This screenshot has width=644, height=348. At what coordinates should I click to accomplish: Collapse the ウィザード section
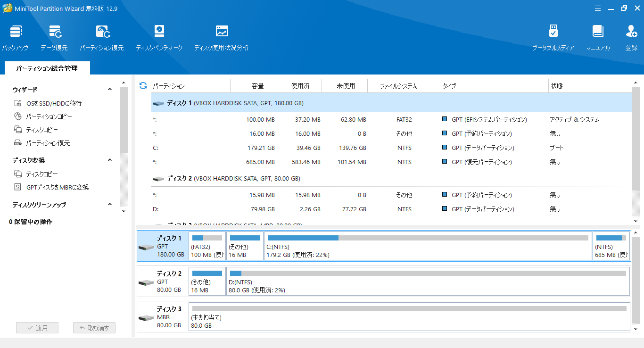[x=109, y=89]
